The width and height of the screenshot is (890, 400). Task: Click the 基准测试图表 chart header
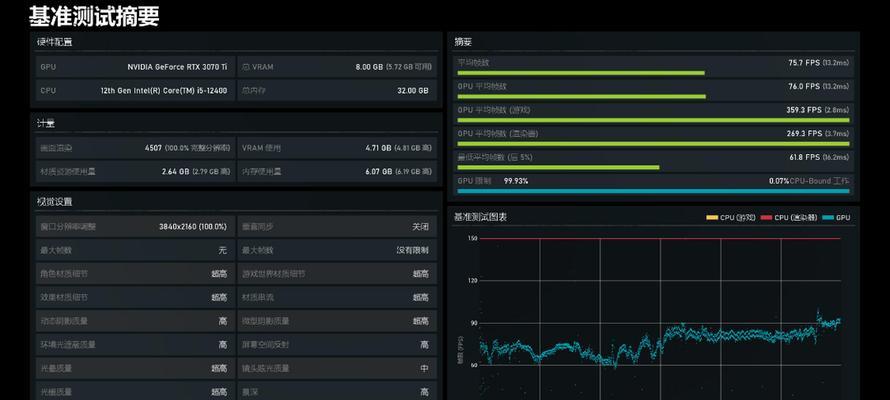coord(480,217)
